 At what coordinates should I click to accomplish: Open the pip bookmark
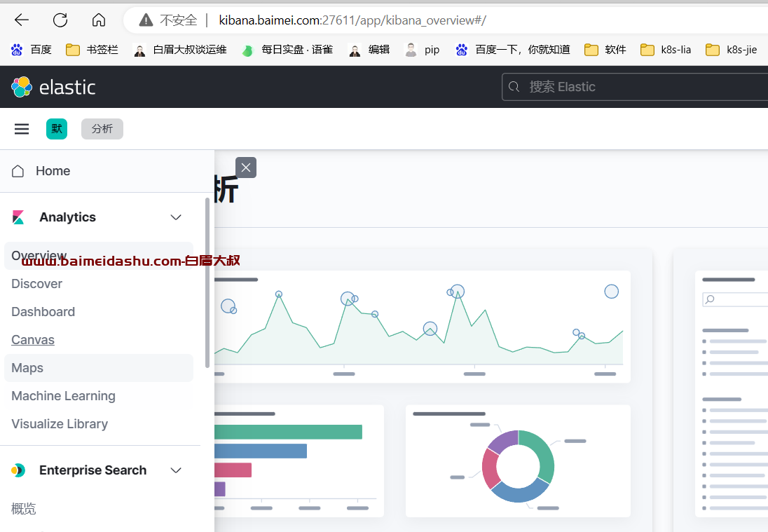pos(423,50)
